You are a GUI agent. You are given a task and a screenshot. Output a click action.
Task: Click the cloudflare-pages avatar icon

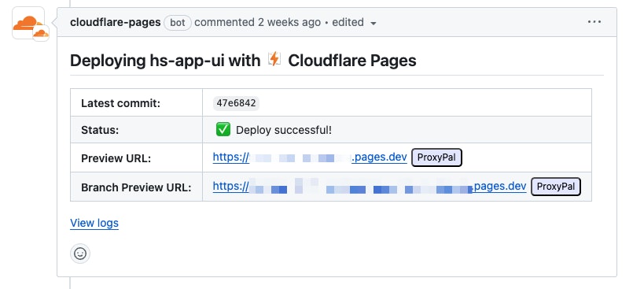coord(28,23)
